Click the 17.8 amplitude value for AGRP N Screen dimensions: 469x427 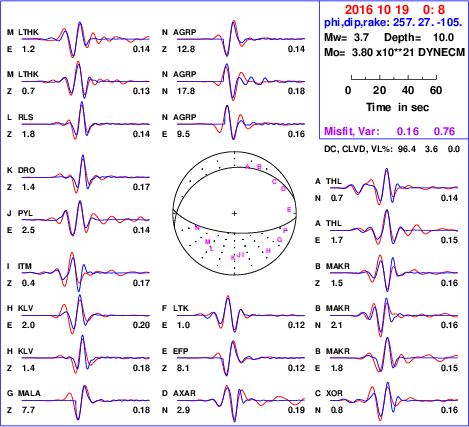(x=186, y=91)
